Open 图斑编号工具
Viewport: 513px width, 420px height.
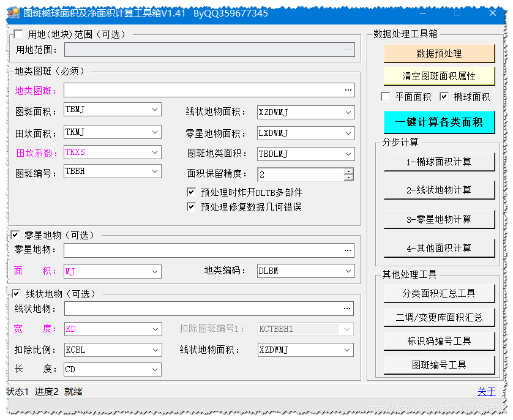pos(439,365)
